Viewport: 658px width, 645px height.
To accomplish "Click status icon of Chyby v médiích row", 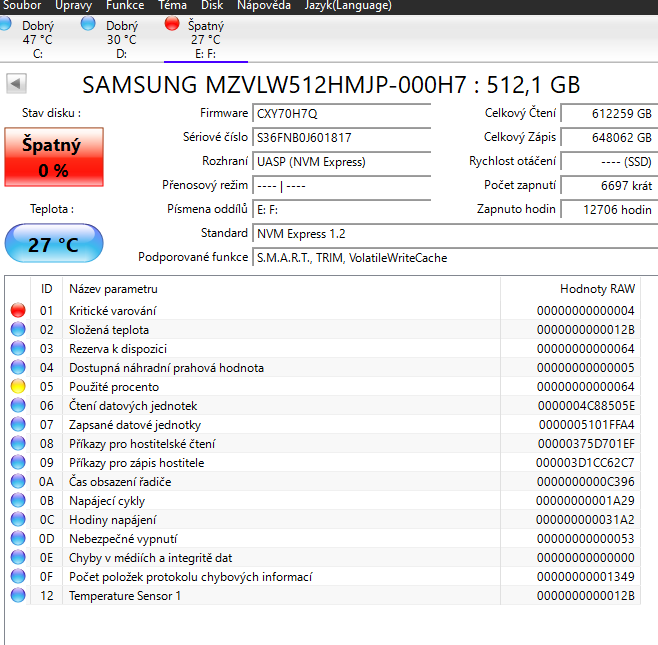I will [x=18, y=557].
